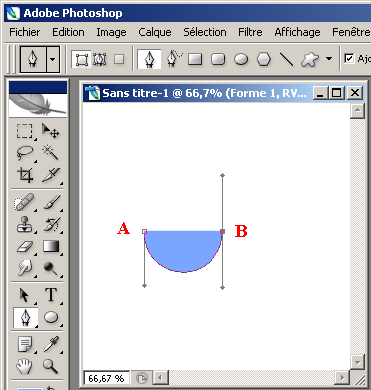Choose Ellipse shape in options bar
Image resolution: width=371 pixels, height=390 pixels.
tap(241, 59)
